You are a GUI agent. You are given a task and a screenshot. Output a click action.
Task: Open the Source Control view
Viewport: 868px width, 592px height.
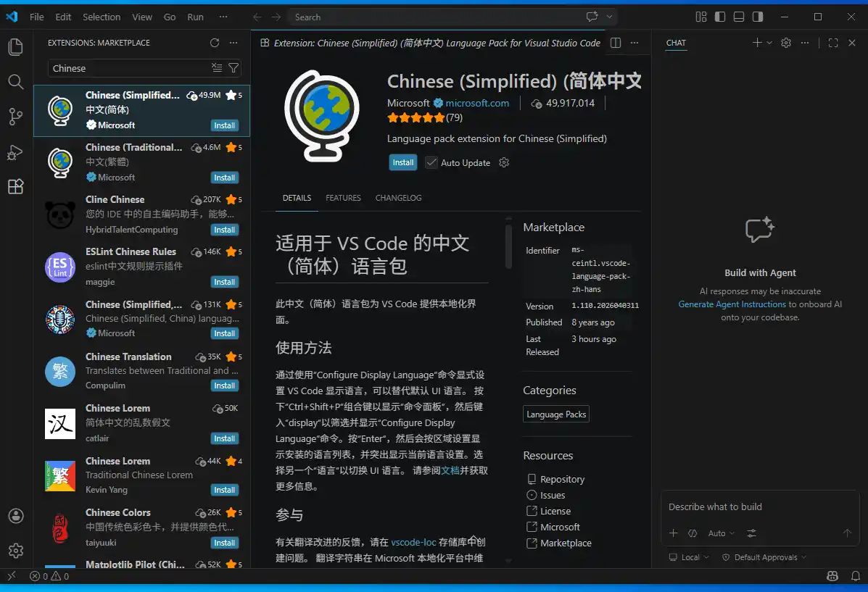[x=15, y=117]
